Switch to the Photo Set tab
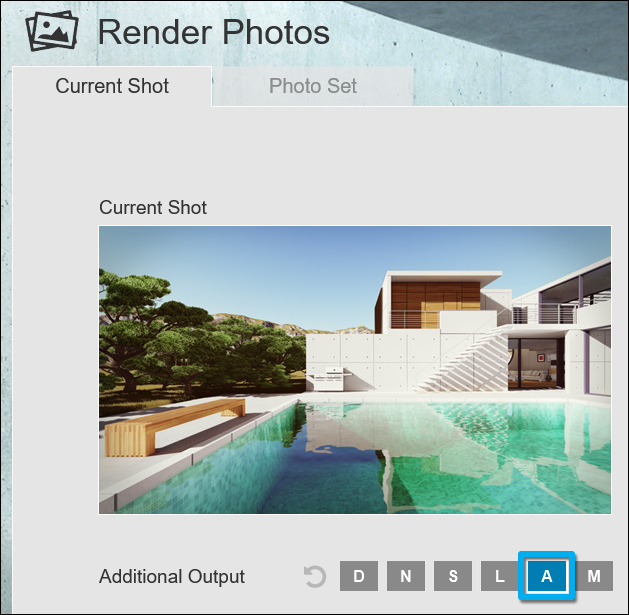629x615 pixels. pyautogui.click(x=313, y=86)
